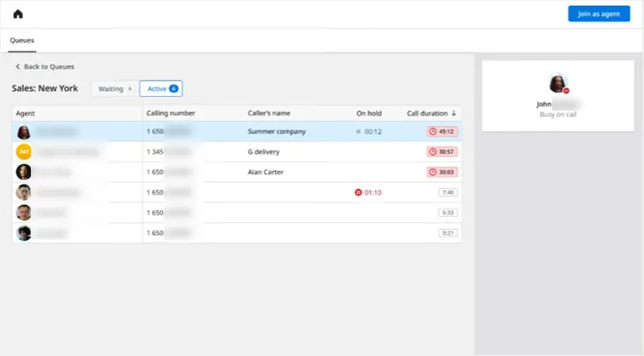Click the 30:03 call duration badge
The width and height of the screenshot is (644, 356).
click(442, 172)
